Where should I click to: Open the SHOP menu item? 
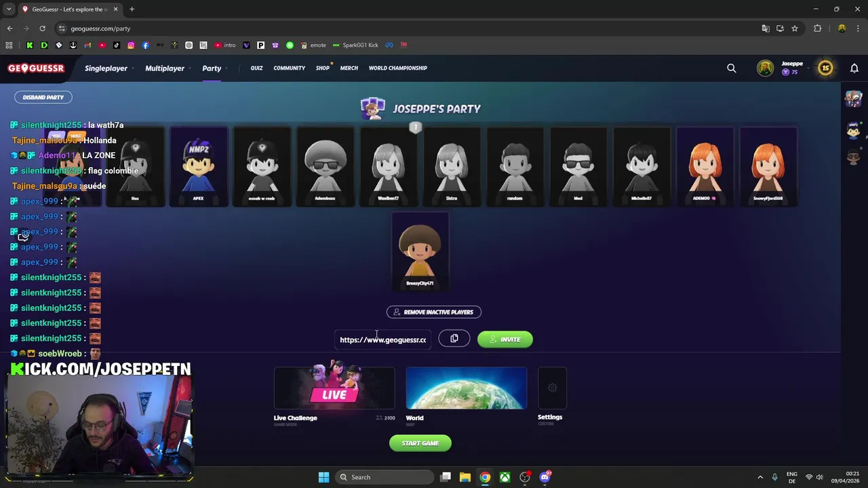pyautogui.click(x=323, y=68)
